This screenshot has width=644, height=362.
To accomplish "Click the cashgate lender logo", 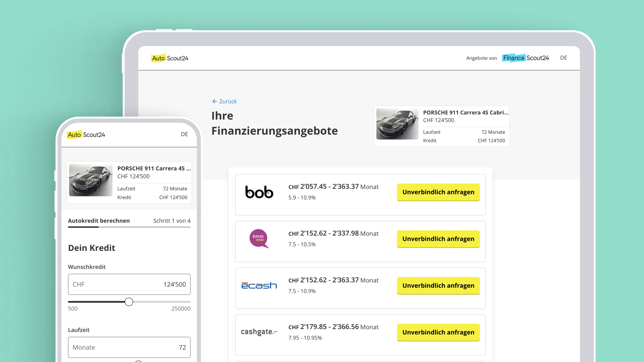I will (x=259, y=332).
